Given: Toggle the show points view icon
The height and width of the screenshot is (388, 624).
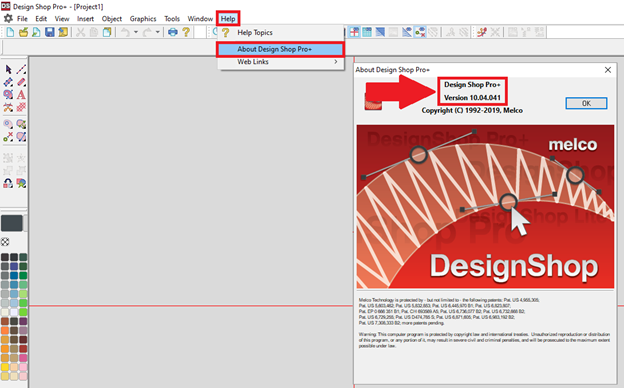Looking at the screenshot, I should (x=420, y=32).
